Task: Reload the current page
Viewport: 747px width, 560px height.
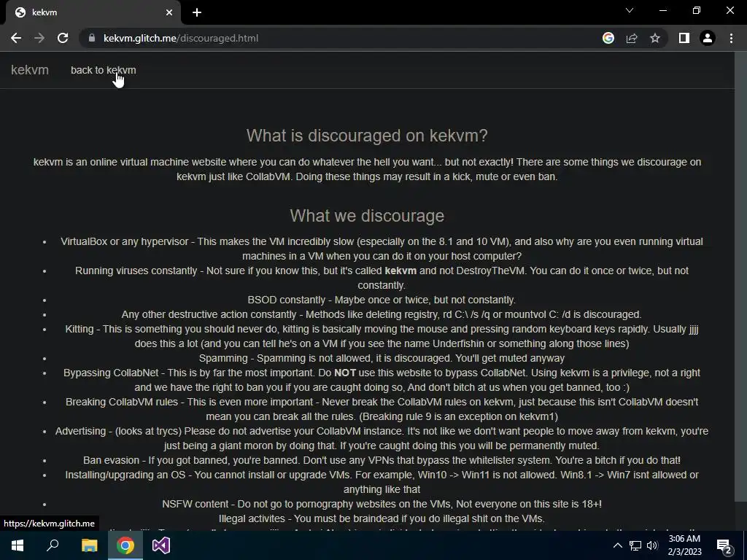Action: coord(63,38)
